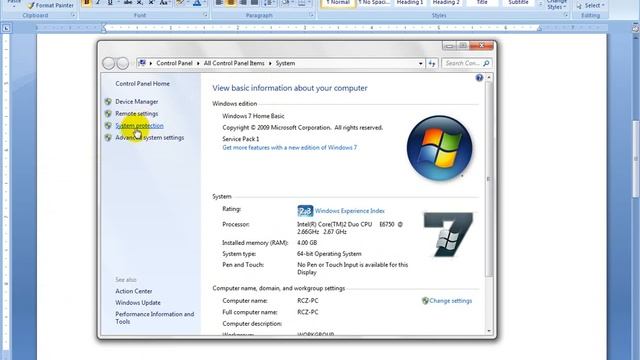This screenshot has width=640, height=360.
Task: Align text left in Paragraph group
Action: [x=219, y=3]
